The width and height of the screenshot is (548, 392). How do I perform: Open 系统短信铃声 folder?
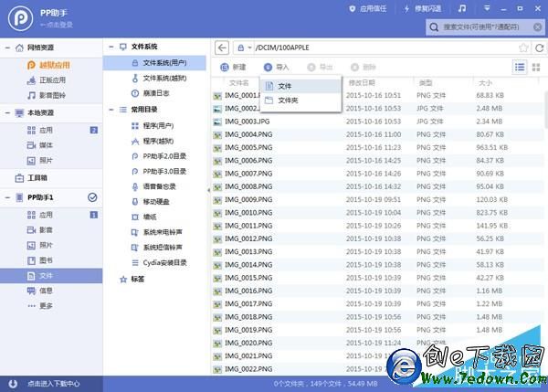coord(156,248)
